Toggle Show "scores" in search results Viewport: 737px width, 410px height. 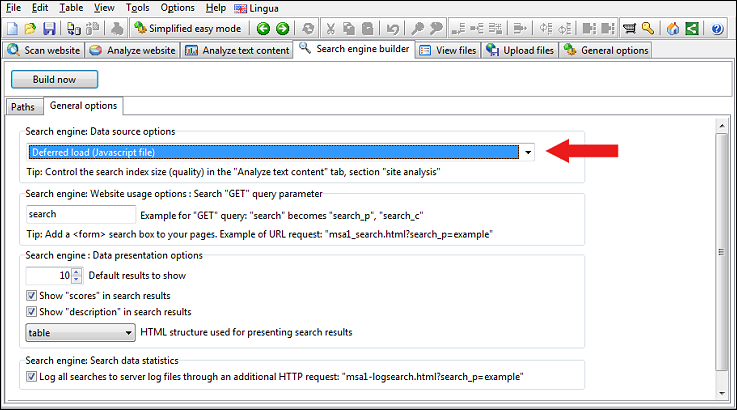coord(31,296)
